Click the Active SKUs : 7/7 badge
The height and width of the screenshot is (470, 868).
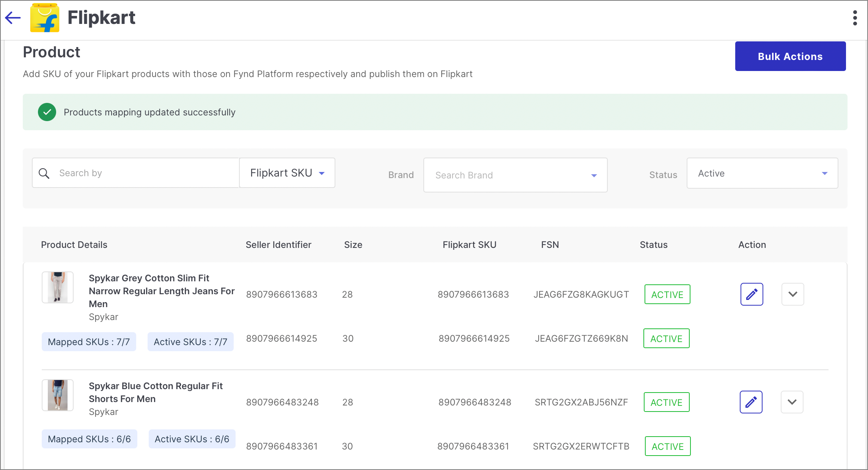190,342
